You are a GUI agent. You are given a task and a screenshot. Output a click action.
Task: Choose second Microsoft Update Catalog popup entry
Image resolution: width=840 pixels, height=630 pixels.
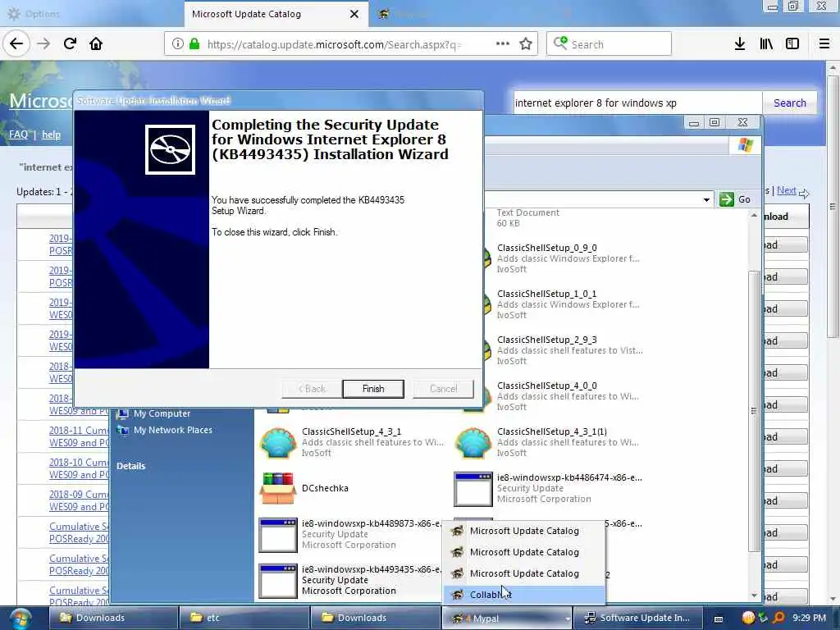[x=524, y=552]
